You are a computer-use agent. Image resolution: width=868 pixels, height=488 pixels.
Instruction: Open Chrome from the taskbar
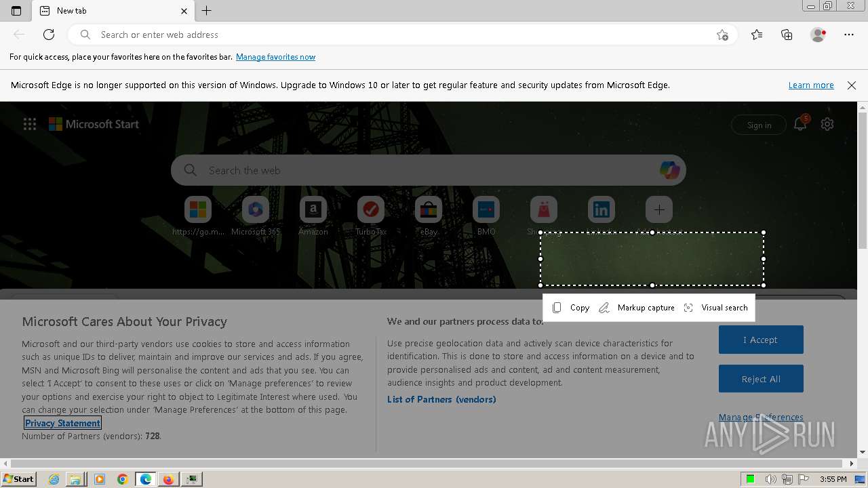coord(122,479)
